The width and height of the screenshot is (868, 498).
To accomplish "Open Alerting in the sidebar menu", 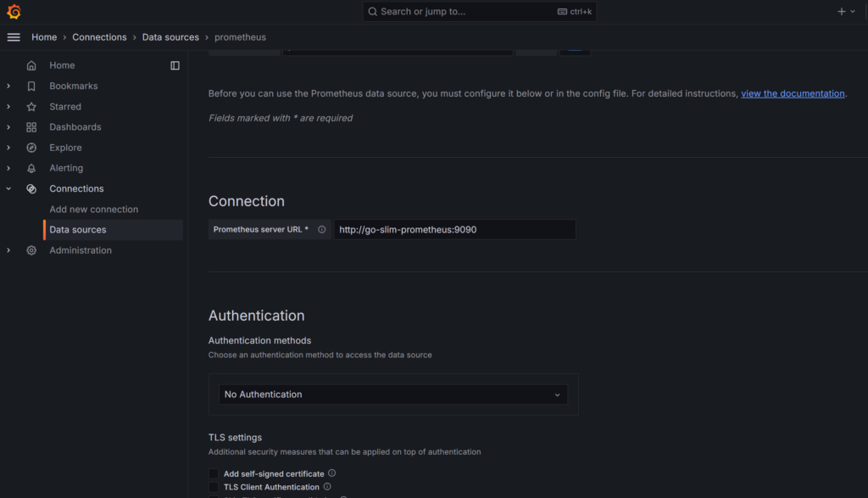I will (x=66, y=168).
